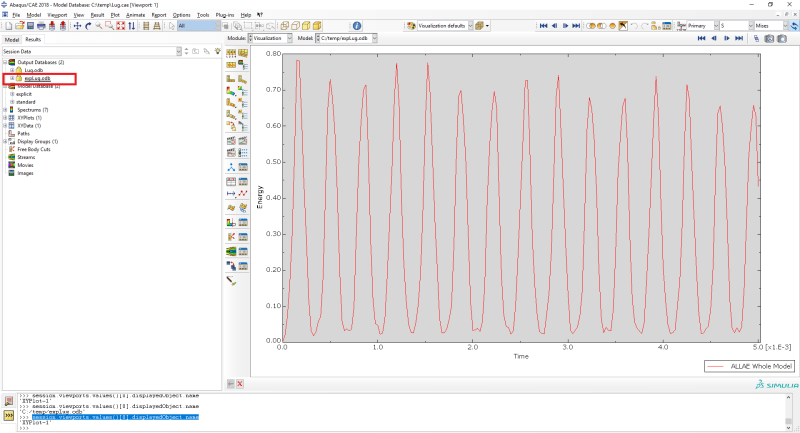This screenshot has height=433, width=800.
Task: Go to last frame in viewport toolbar
Action: point(739,38)
